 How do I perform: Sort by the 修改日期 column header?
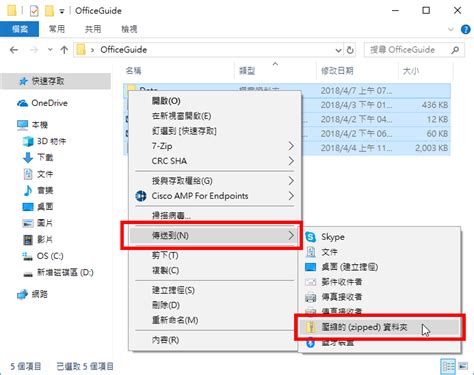click(x=337, y=71)
